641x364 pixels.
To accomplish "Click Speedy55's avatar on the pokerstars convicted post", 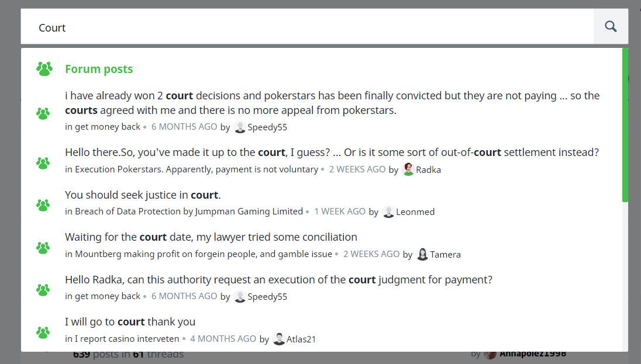I will (x=240, y=127).
